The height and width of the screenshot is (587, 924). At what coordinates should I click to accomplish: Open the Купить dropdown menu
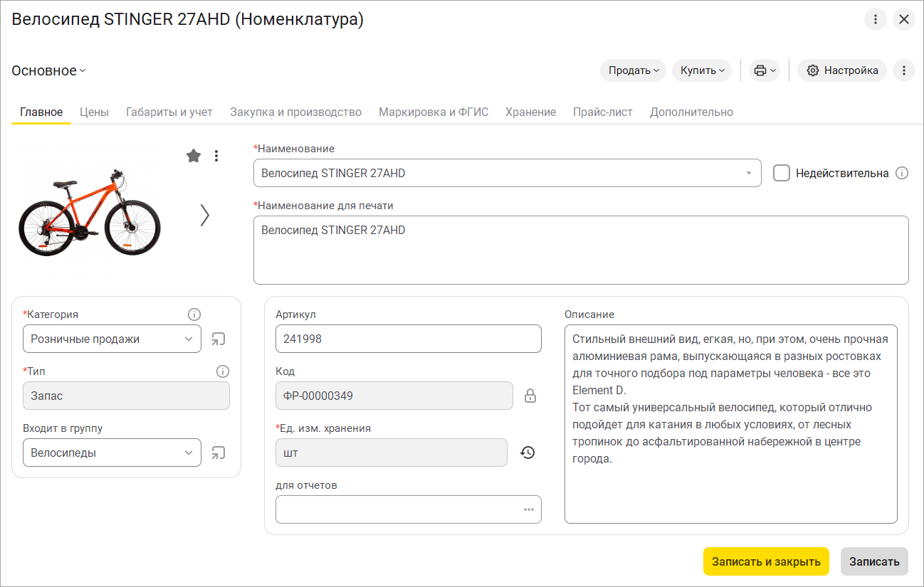coord(702,70)
